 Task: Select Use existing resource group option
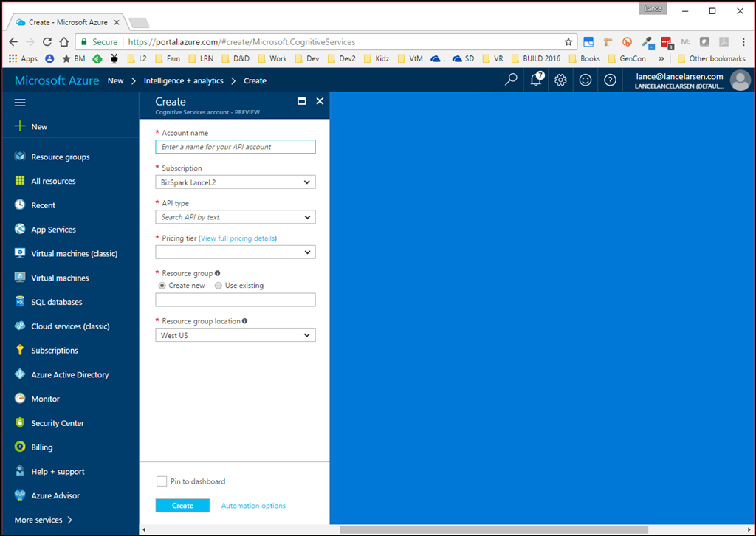coord(219,286)
